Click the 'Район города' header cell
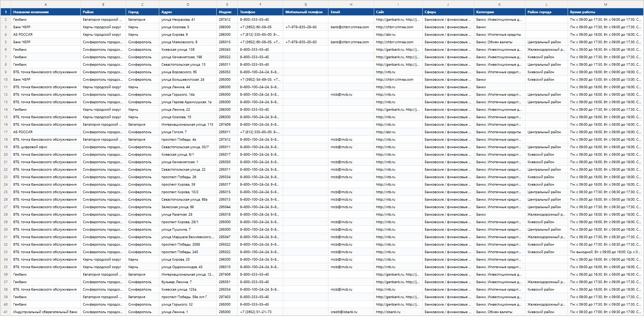This screenshot has width=644, height=322. (x=547, y=12)
